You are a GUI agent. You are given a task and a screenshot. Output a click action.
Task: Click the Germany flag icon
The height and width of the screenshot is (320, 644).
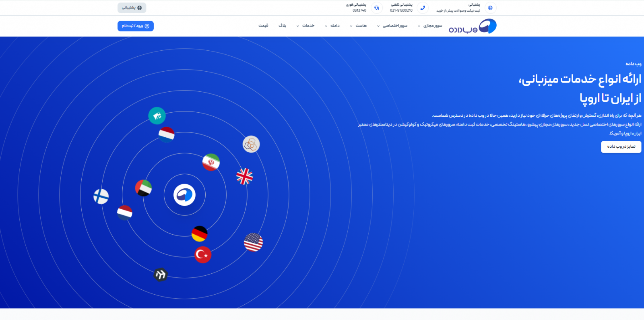pyautogui.click(x=200, y=234)
